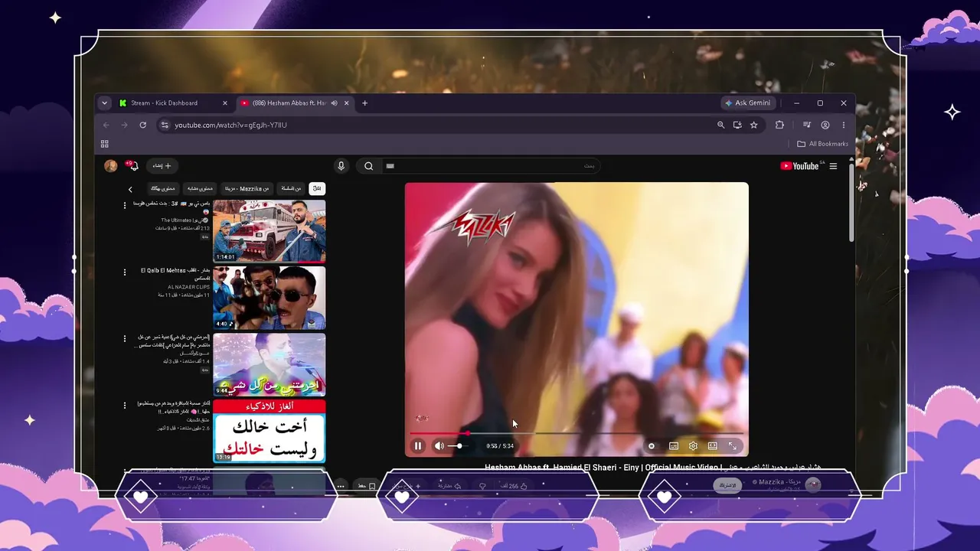This screenshot has height=551, width=980.
Task: Open the 9:44 singer video thumbnail
Action: coord(269,364)
